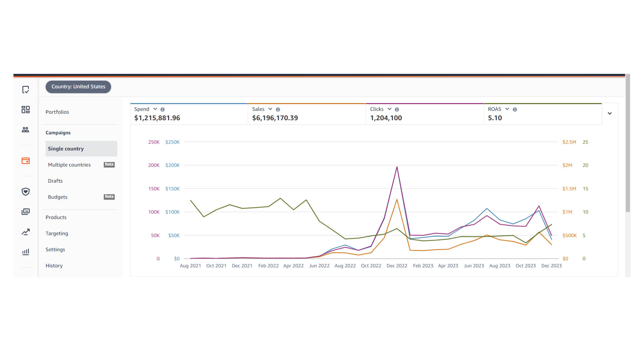The height and width of the screenshot is (351, 644).
Task: Click the ROAS value 5.10
Action: coord(495,118)
